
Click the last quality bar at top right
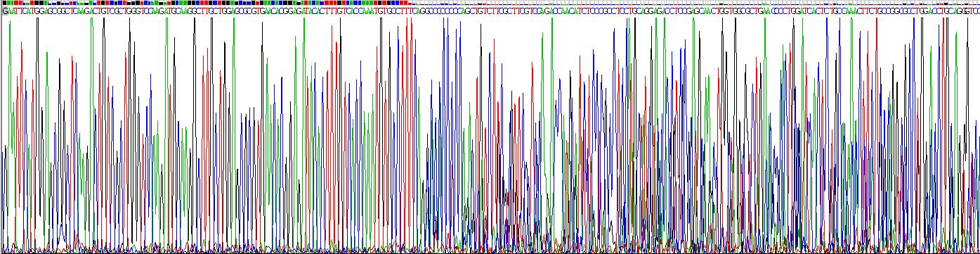coord(976,4)
